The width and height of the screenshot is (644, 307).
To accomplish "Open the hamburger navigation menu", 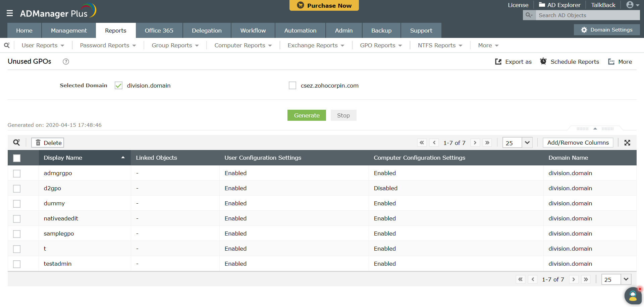I will coord(10,13).
